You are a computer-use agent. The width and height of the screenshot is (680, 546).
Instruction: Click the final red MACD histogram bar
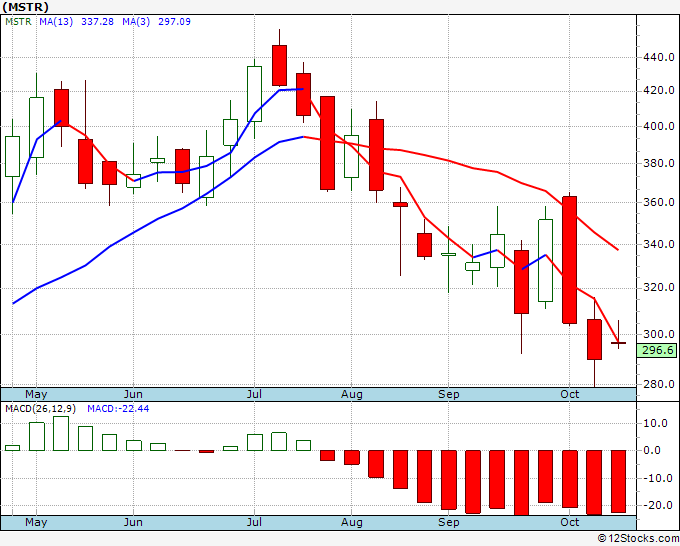tap(618, 481)
